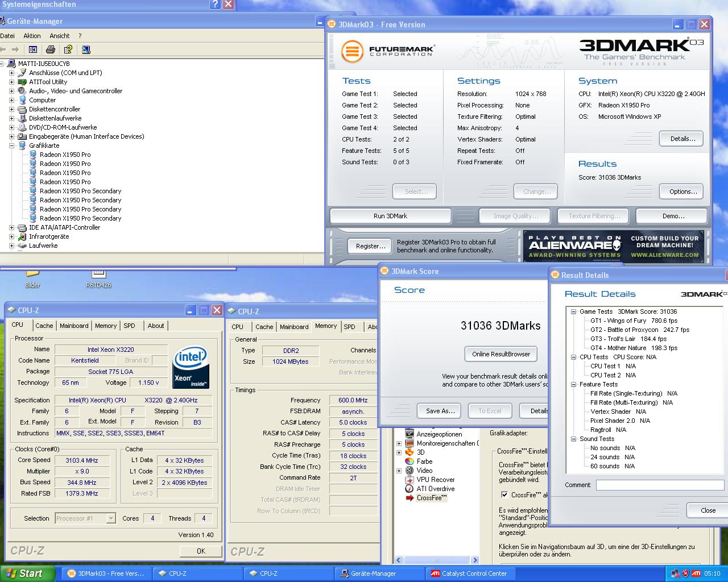The width and height of the screenshot is (728, 582).
Task: Click the ATI tray icon in system tray
Action: coord(696,573)
